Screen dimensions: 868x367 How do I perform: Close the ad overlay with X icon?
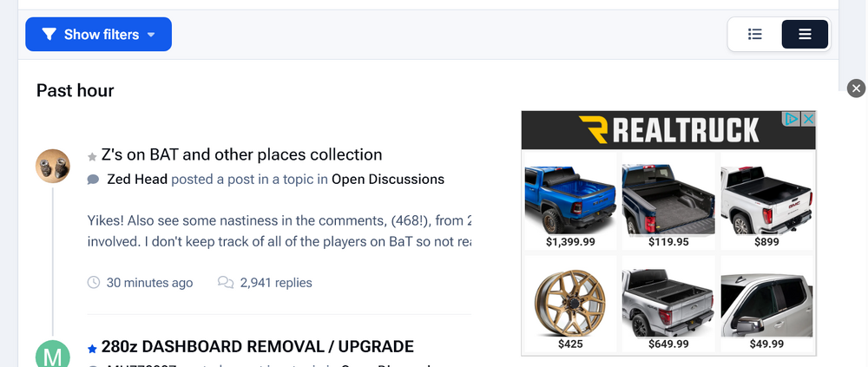[x=857, y=88]
